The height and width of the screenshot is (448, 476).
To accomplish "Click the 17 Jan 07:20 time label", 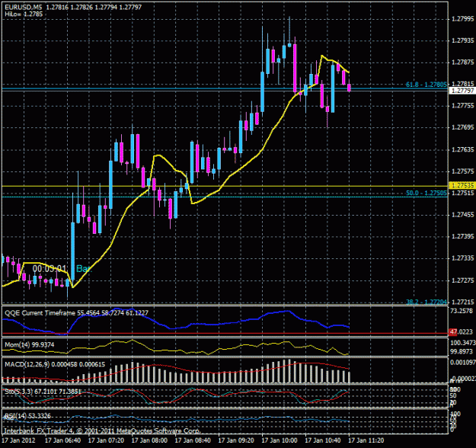I will pos(106,440).
